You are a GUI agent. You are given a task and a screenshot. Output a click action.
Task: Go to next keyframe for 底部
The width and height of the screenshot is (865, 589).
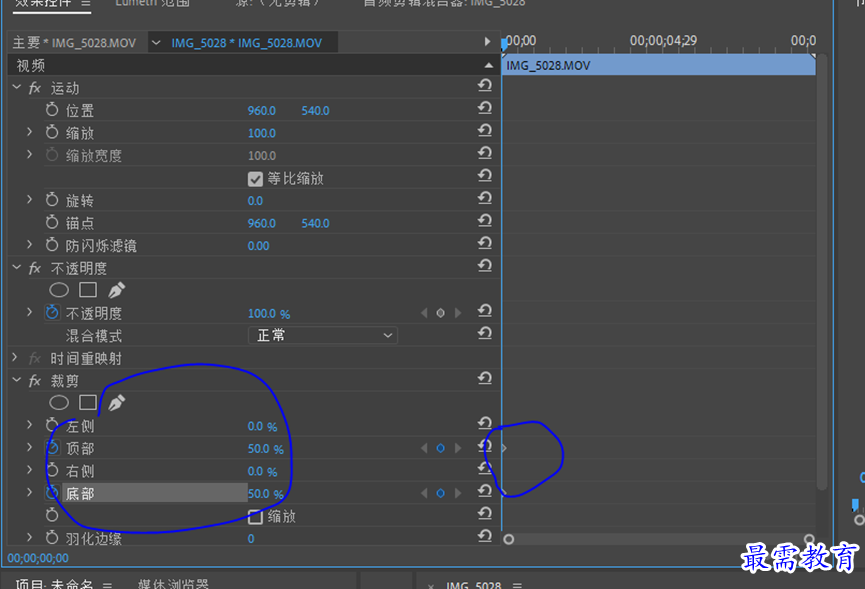pos(457,493)
